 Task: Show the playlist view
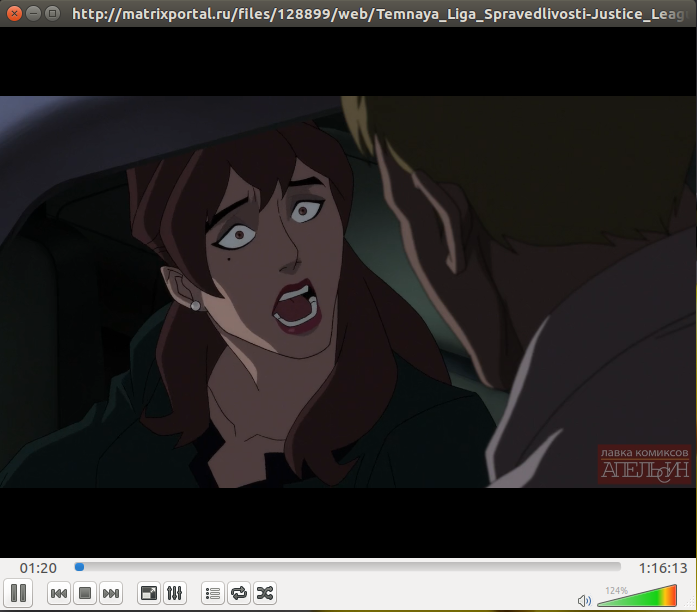coord(213,593)
